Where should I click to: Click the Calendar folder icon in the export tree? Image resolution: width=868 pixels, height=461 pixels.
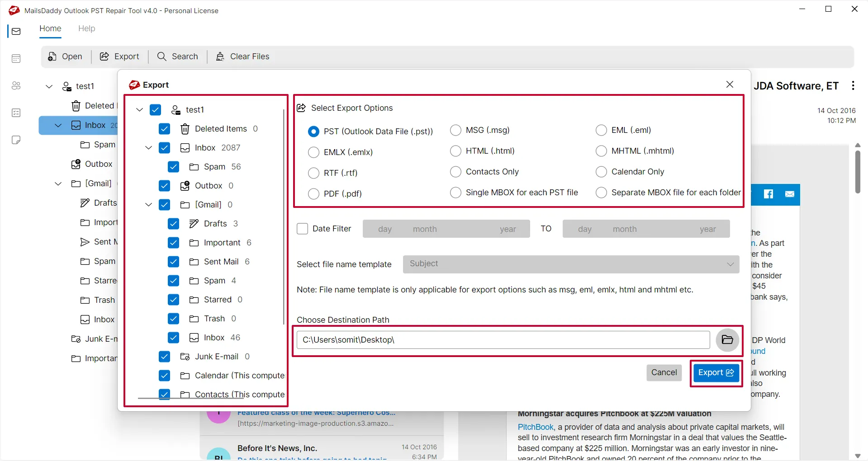(x=185, y=376)
